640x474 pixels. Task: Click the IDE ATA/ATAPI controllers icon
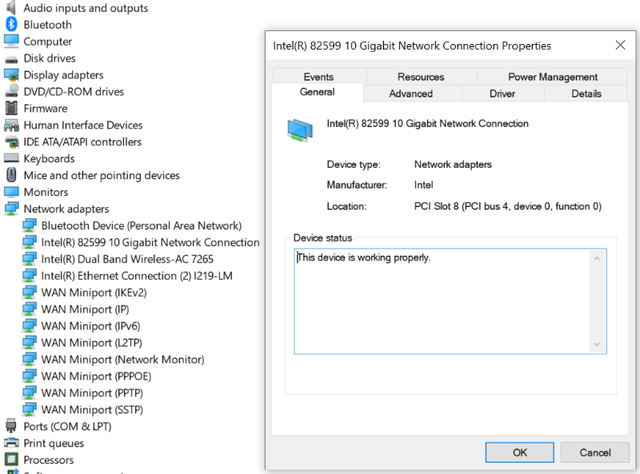coord(11,142)
